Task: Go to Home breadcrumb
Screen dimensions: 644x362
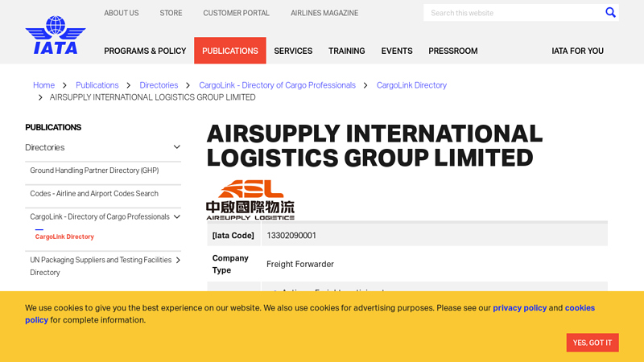Action: pos(44,85)
